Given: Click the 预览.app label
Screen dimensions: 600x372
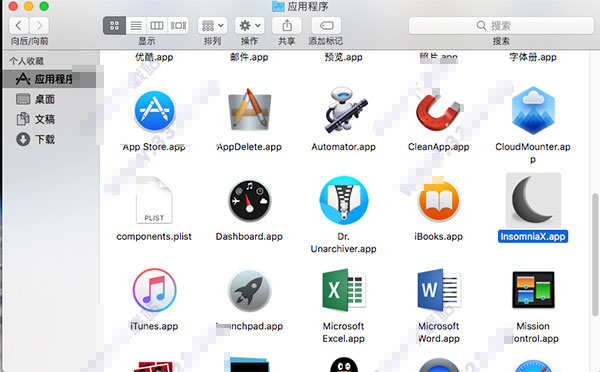Looking at the screenshot, I should pyautogui.click(x=344, y=57).
